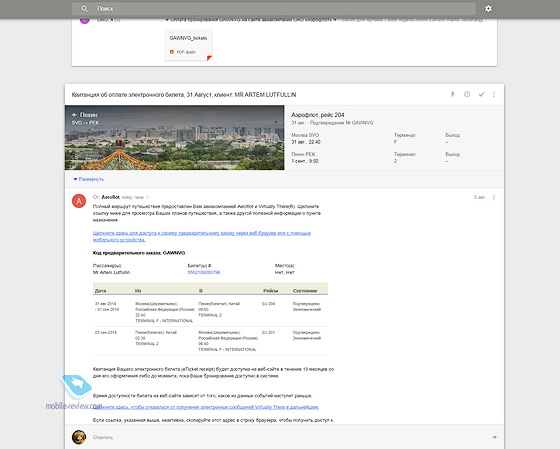Click the user avatar beside reply field
Viewport: 560px width, 449px height.
tap(79, 437)
